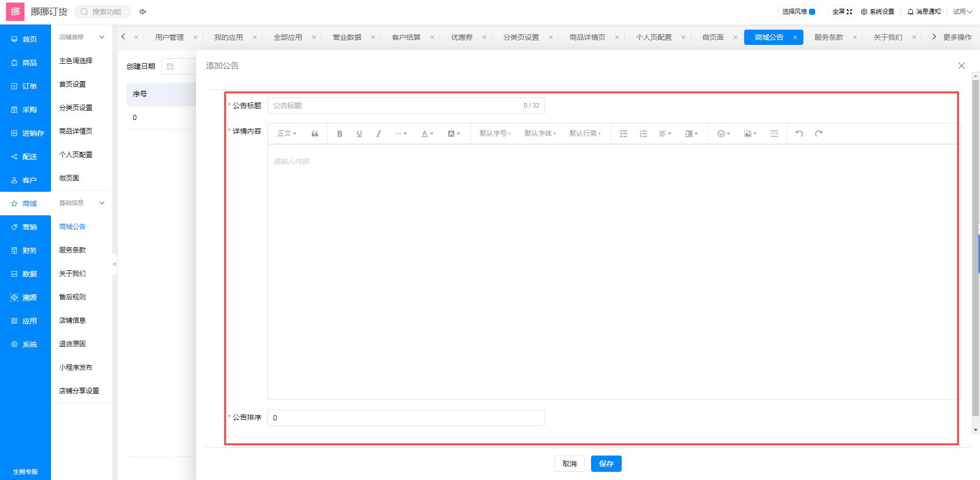Collapse the secondary sidebar menu

tap(115, 264)
